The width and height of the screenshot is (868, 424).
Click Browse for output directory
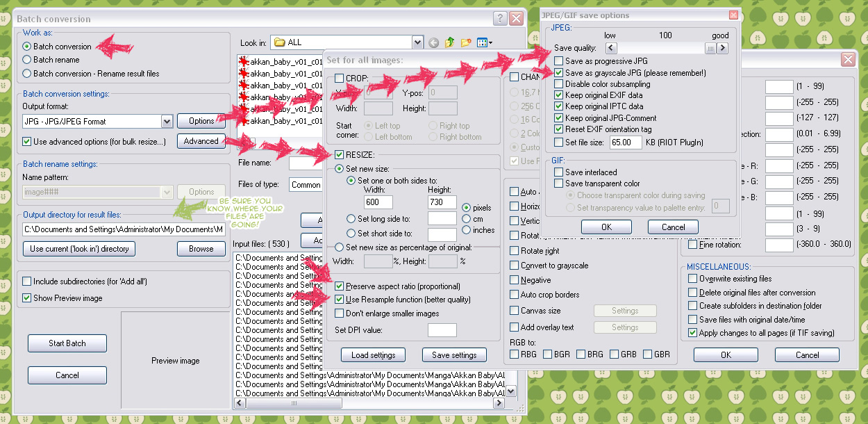click(x=201, y=249)
